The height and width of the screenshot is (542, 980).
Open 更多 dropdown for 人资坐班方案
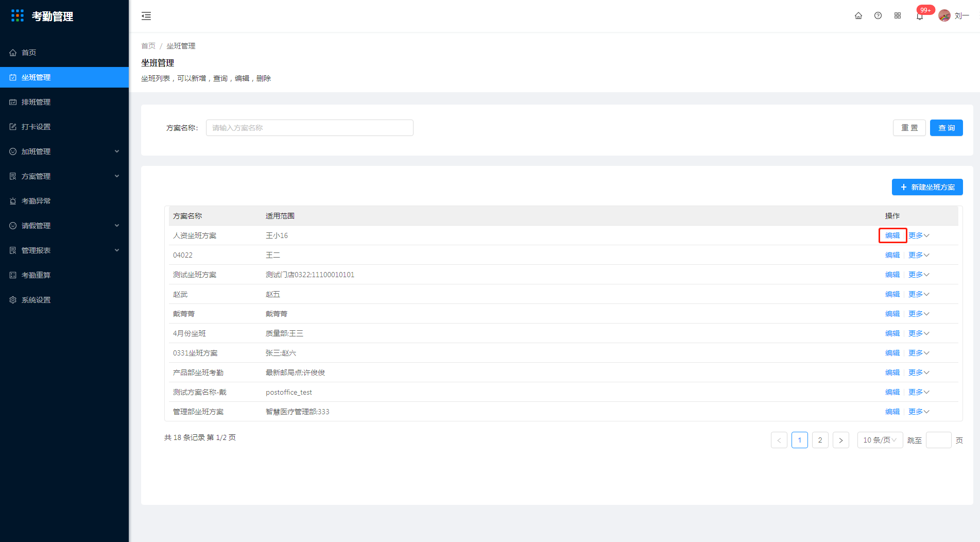pos(919,235)
